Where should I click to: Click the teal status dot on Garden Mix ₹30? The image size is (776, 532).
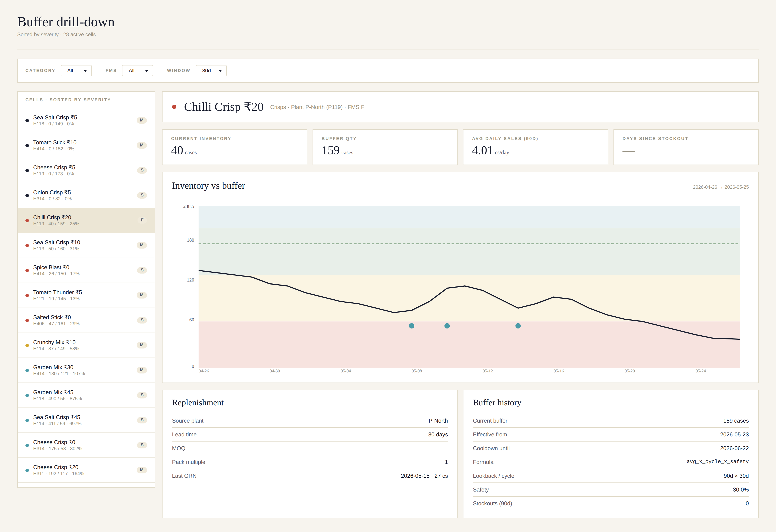coord(27,370)
